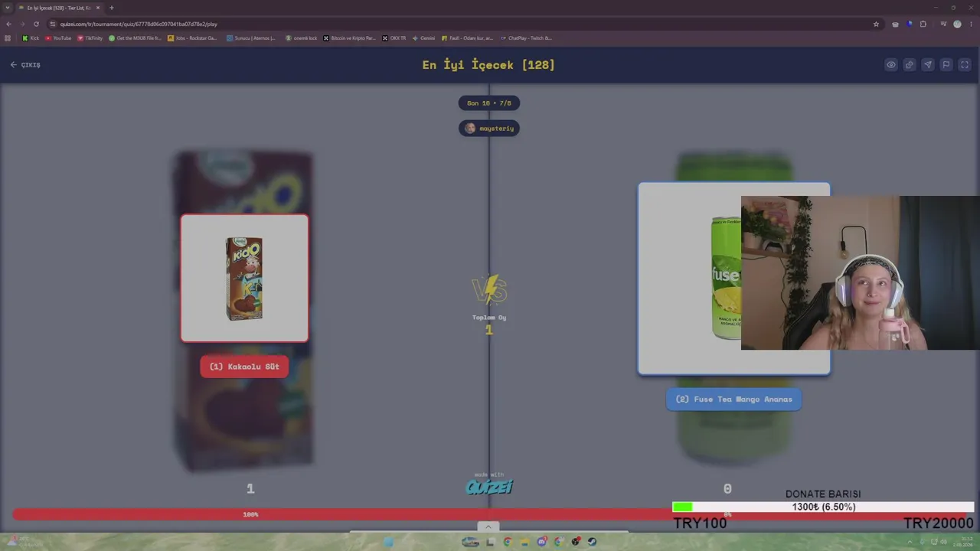Open the Kick bookmark
Screen dimensions: 980x551
[x=31, y=37]
